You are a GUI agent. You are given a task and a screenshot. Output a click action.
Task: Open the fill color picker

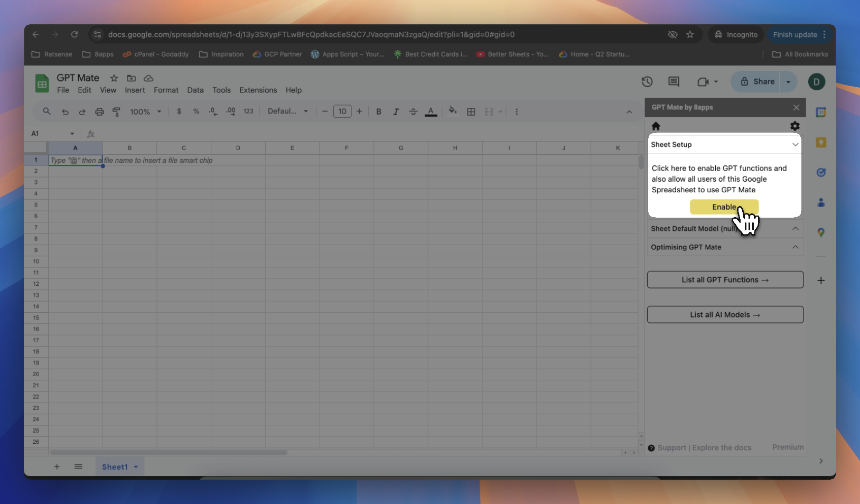point(453,111)
